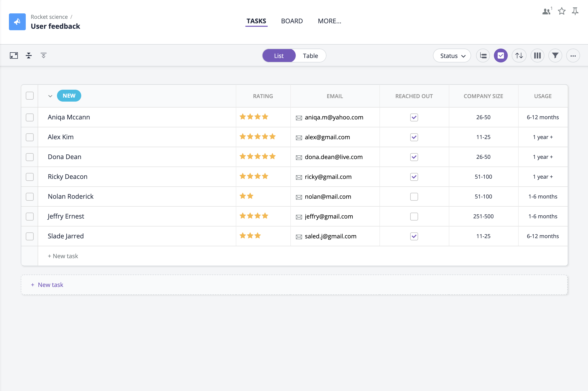Toggle reached out checkbox for Jeffry Ernest
588x391 pixels.
click(414, 216)
